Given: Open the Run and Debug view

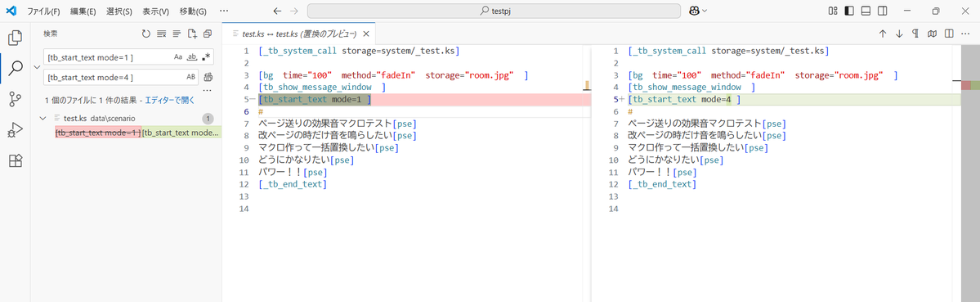Looking at the screenshot, I should pos(15,129).
